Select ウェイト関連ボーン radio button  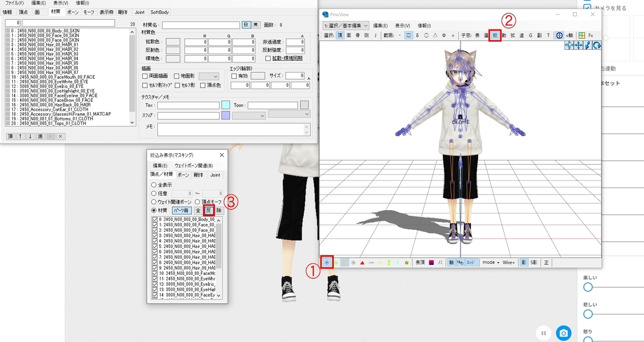click(x=171, y=202)
